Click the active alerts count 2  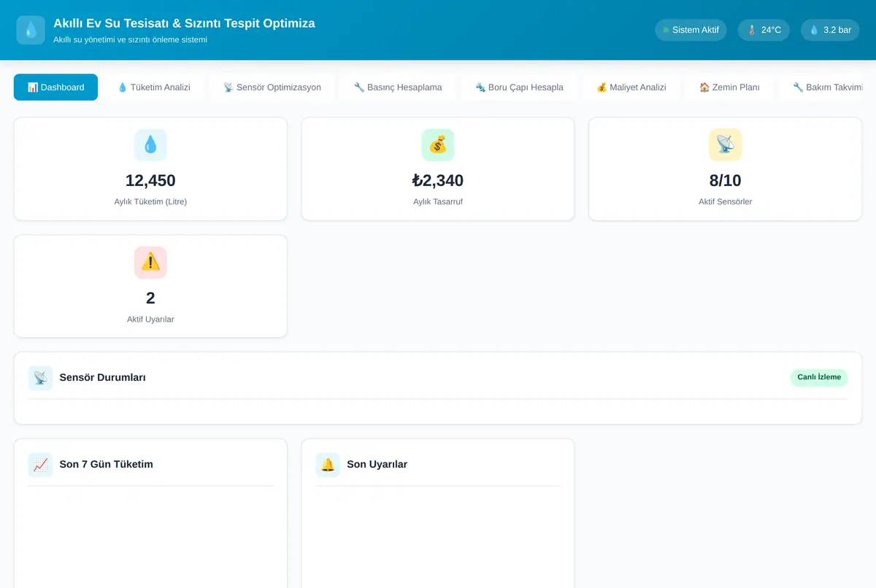coord(150,298)
